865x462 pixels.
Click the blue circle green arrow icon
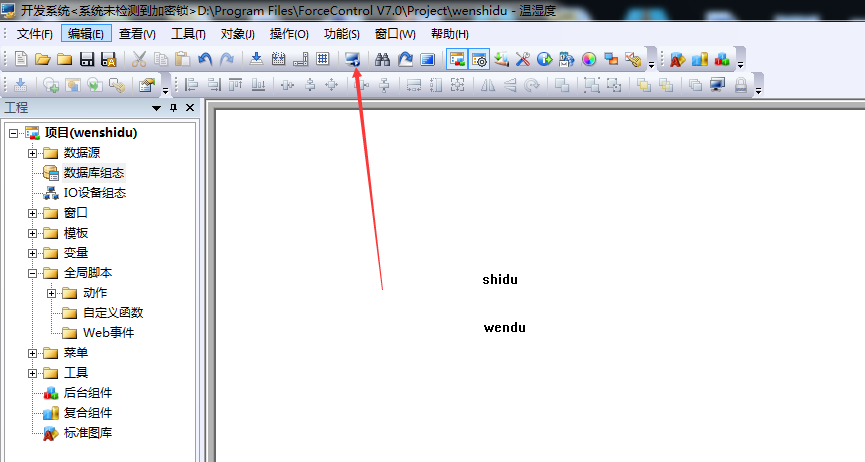544,59
